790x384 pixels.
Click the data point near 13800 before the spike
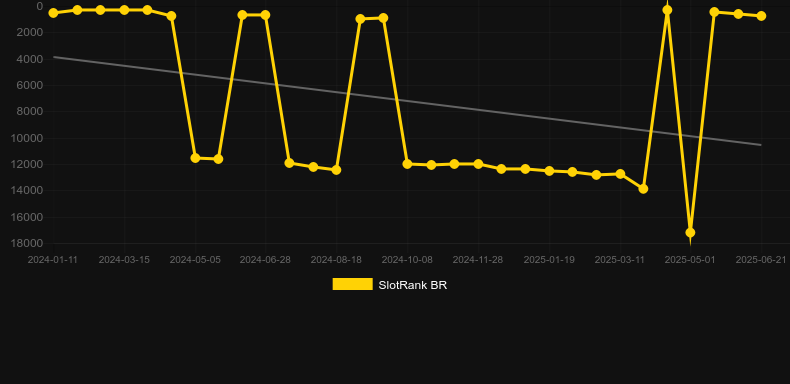click(x=643, y=188)
